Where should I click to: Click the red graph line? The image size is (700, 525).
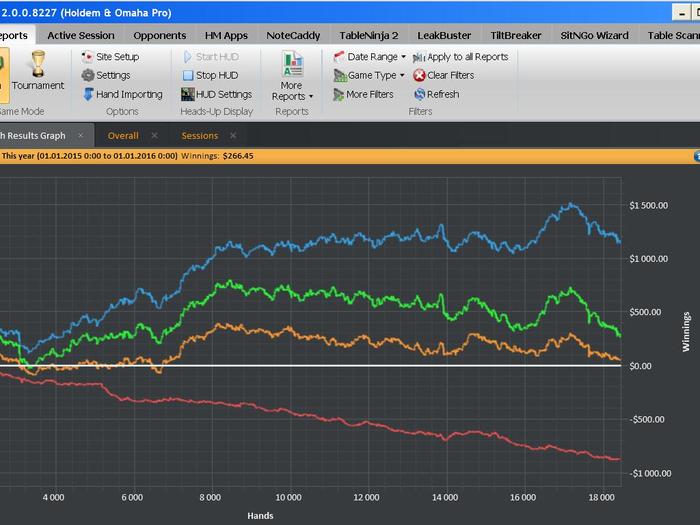click(312, 416)
